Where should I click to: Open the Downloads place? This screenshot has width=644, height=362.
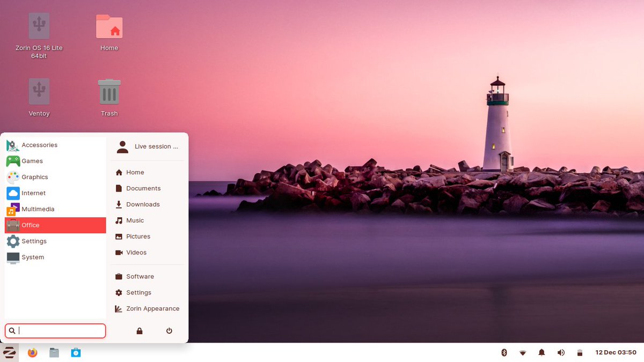tap(147, 204)
